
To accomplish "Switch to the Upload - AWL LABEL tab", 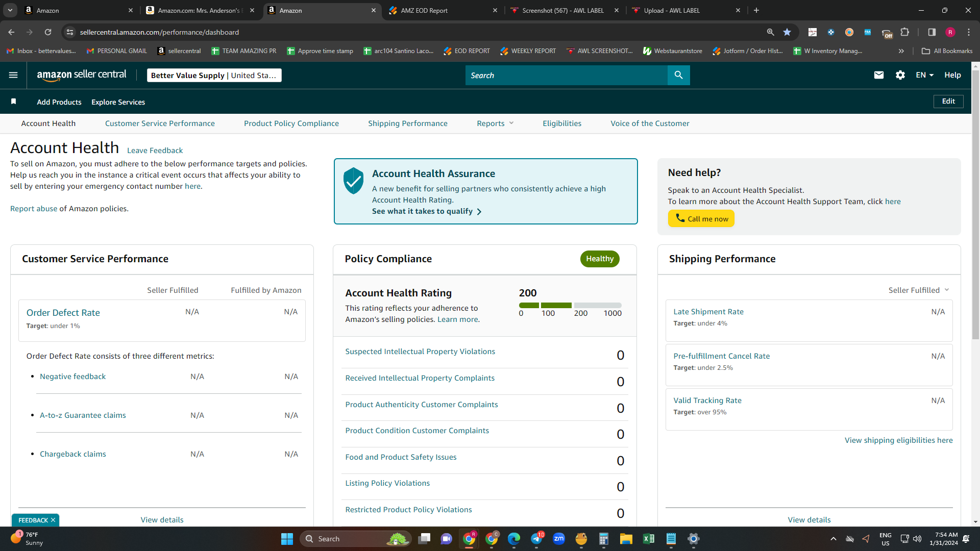I will [685, 10].
